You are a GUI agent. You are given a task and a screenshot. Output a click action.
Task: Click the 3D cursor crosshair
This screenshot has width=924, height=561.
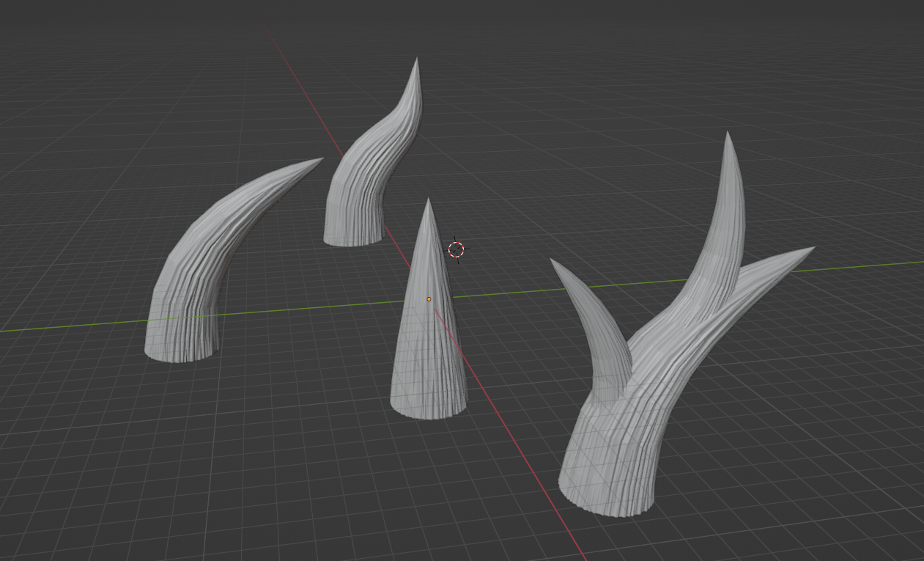(456, 250)
